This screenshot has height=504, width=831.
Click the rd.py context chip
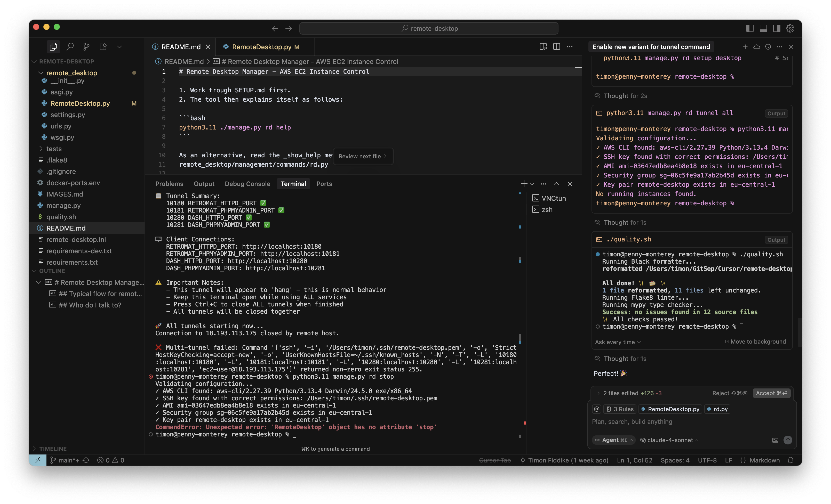(718, 409)
